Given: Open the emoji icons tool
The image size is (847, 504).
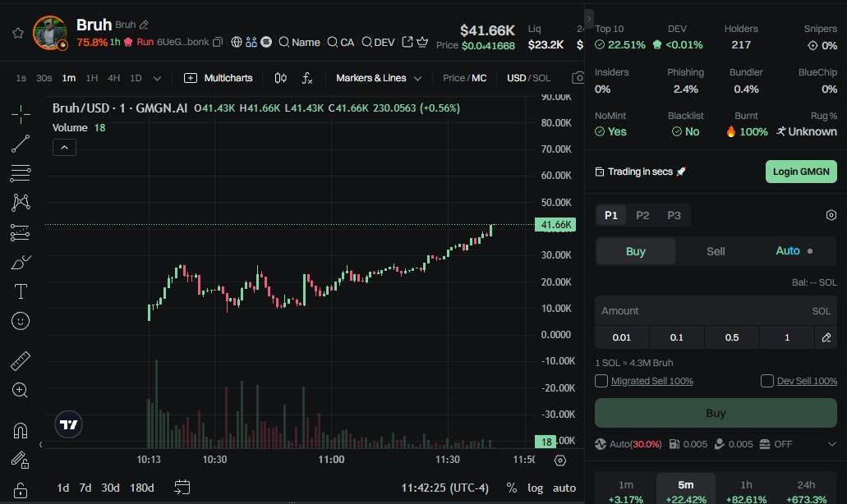Looking at the screenshot, I should (21, 321).
